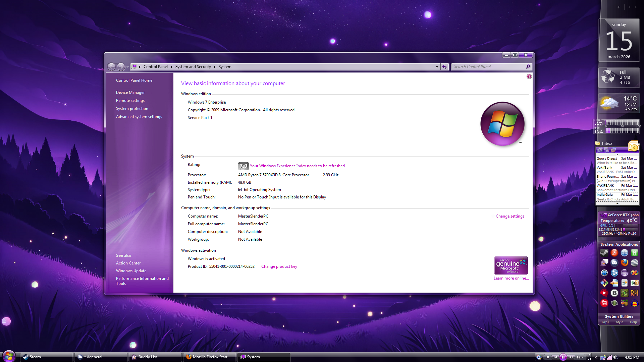Open HxD hex editor icon
The image size is (644, 362).
pos(634,283)
